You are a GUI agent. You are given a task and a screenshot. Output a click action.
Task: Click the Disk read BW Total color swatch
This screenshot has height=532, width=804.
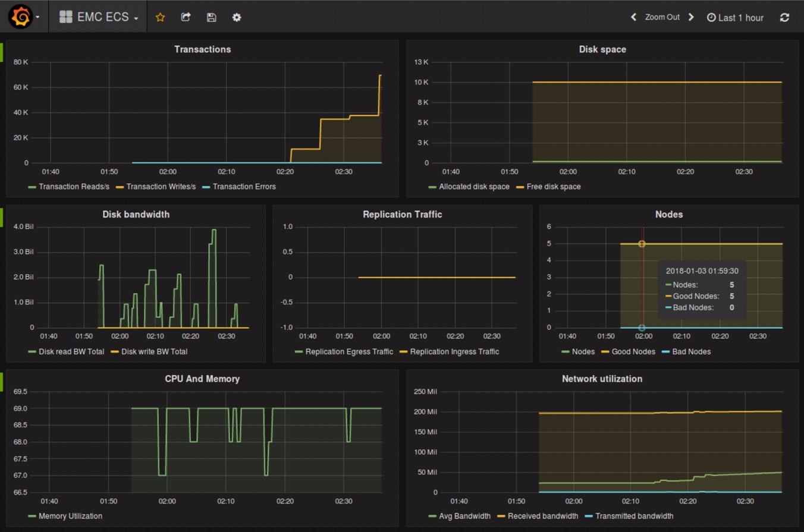tap(32, 352)
